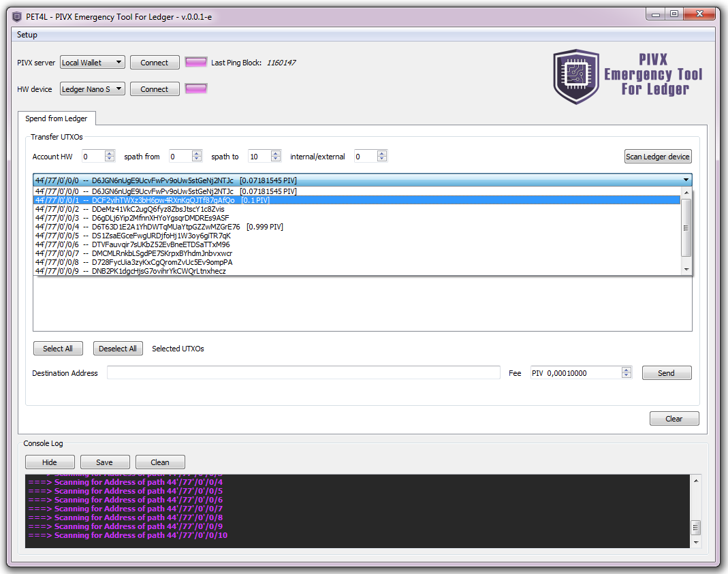This screenshot has width=728, height=574.
Task: Decrease the spath to value
Action: pos(276,159)
